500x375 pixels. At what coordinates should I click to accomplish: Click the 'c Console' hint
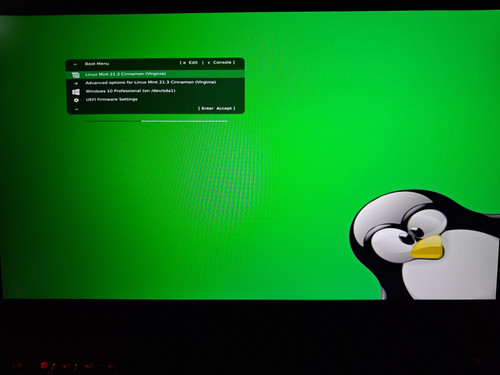pyautogui.click(x=221, y=62)
